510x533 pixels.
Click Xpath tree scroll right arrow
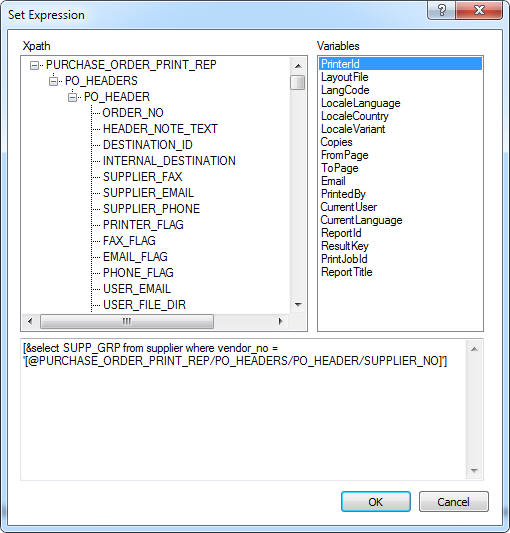click(280, 321)
